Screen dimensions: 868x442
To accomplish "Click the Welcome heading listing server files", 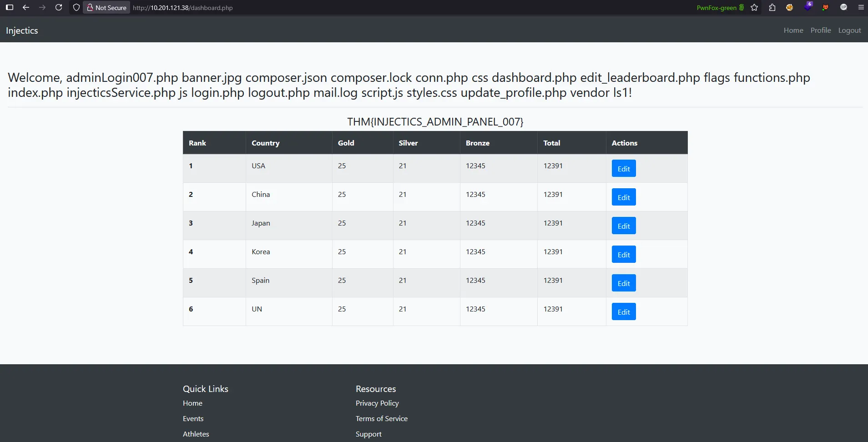I will pyautogui.click(x=409, y=85).
